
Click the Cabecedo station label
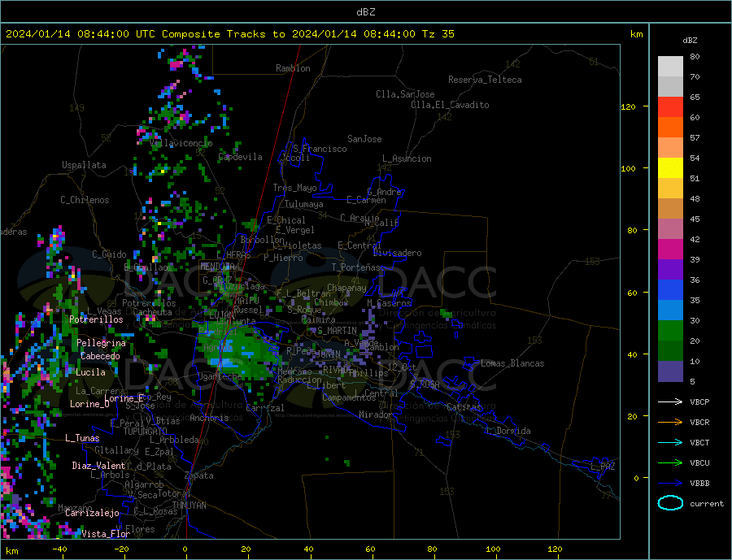click(100, 356)
